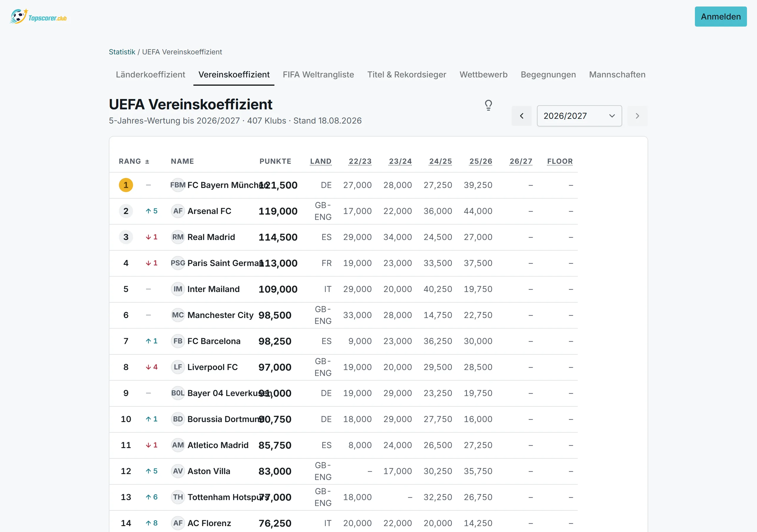Click the LAND column header
The image size is (757, 532).
click(321, 161)
